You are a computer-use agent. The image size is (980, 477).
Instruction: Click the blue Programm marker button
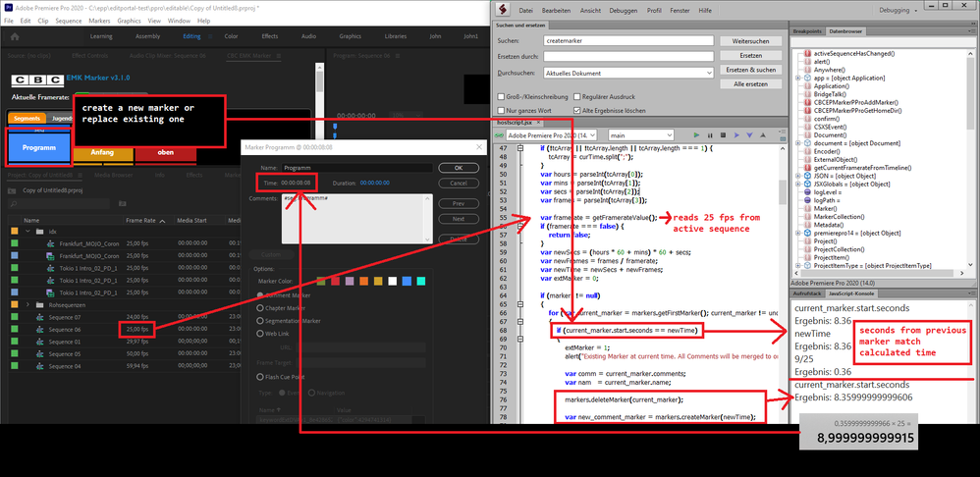[x=38, y=148]
